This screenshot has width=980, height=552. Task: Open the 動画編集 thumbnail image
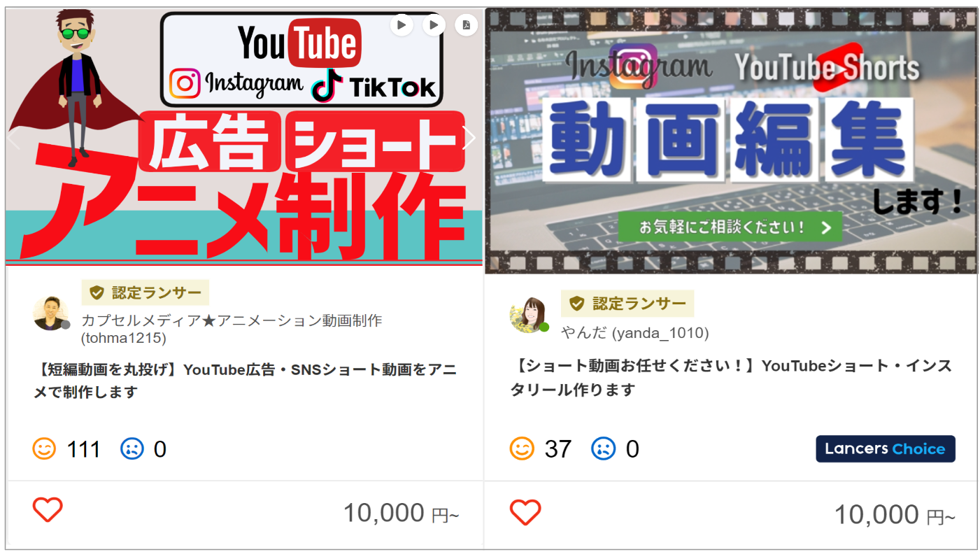pyautogui.click(x=731, y=141)
